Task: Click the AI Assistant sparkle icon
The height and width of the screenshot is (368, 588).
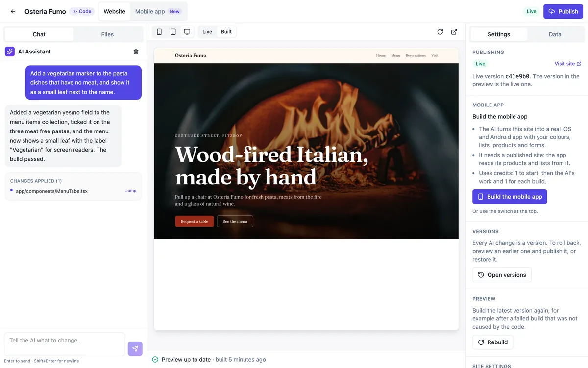Action: point(10,52)
